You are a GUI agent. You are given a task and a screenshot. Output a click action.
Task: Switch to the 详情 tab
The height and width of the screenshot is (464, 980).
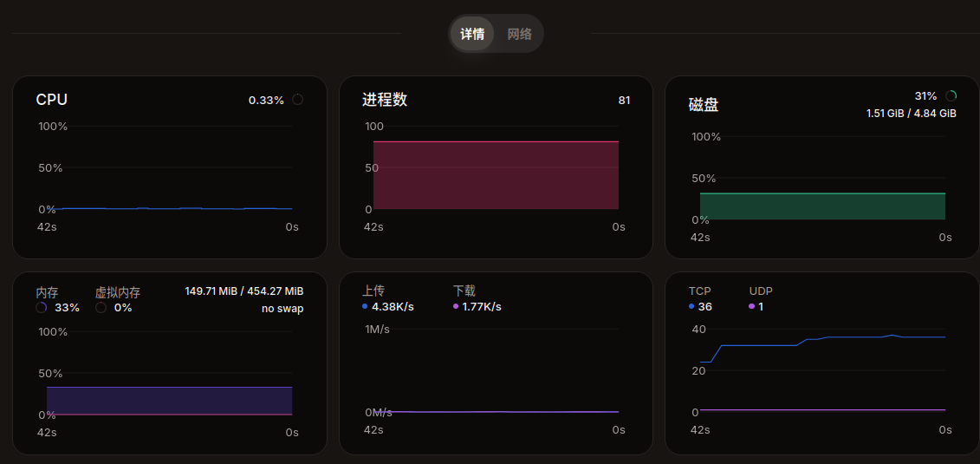[x=472, y=34]
